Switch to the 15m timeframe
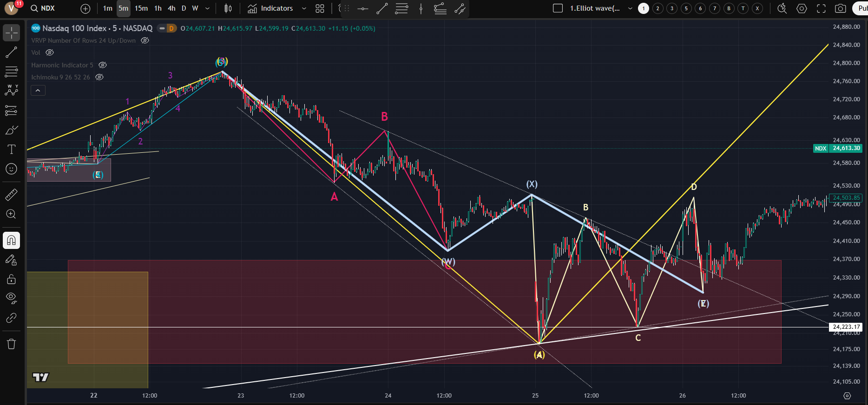The height and width of the screenshot is (405, 868). click(141, 8)
